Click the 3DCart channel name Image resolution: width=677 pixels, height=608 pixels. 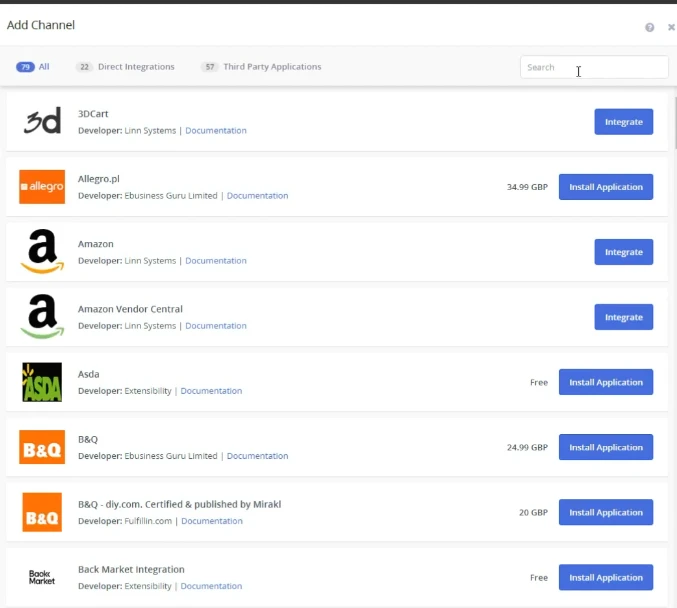click(93, 114)
